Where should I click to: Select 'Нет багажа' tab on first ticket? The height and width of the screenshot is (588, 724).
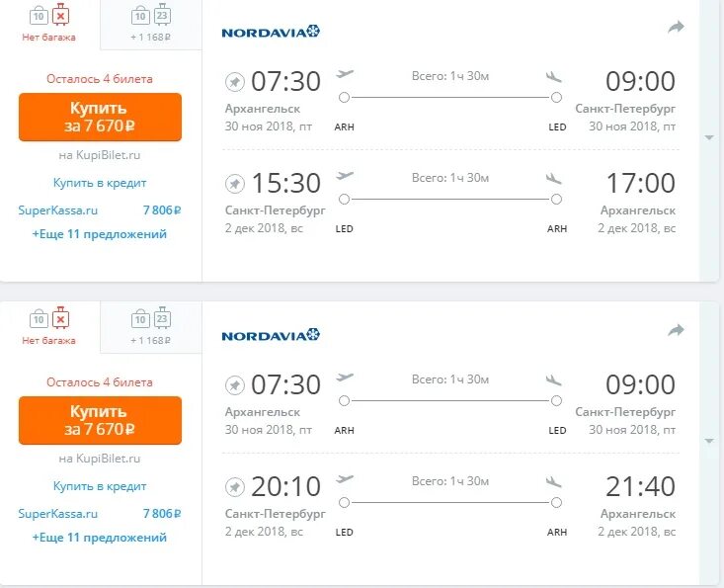pos(49,24)
